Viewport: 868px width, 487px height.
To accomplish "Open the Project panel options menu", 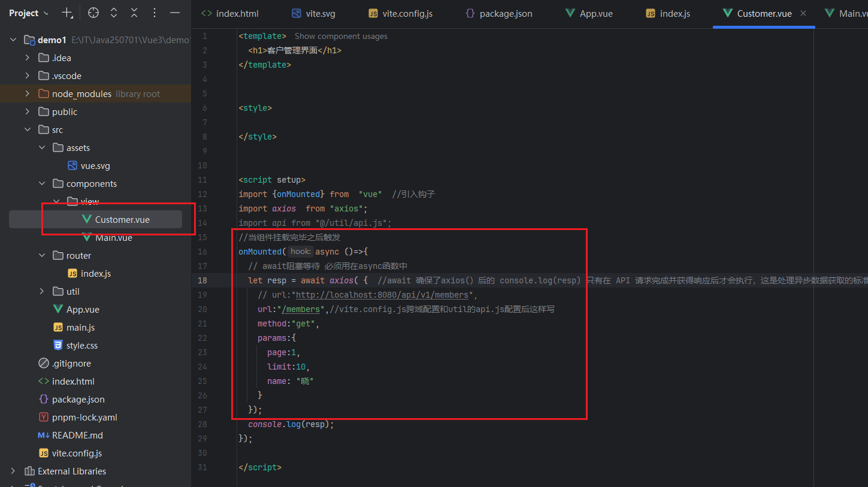I will pos(155,13).
